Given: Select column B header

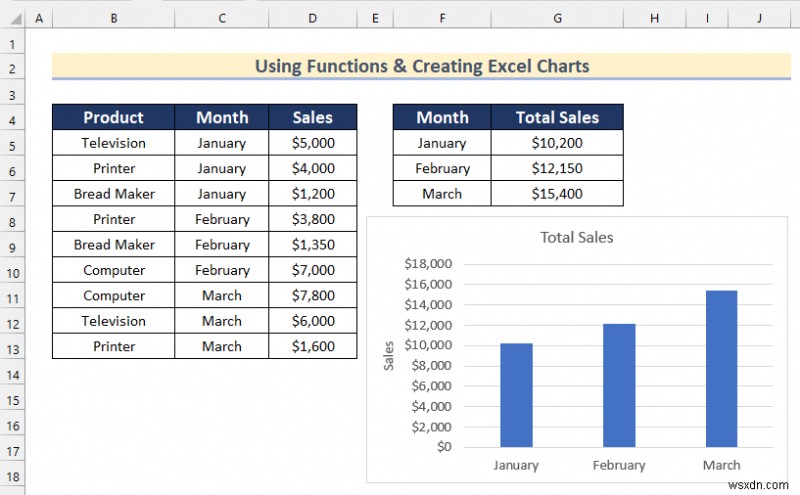Looking at the screenshot, I should point(113,19).
